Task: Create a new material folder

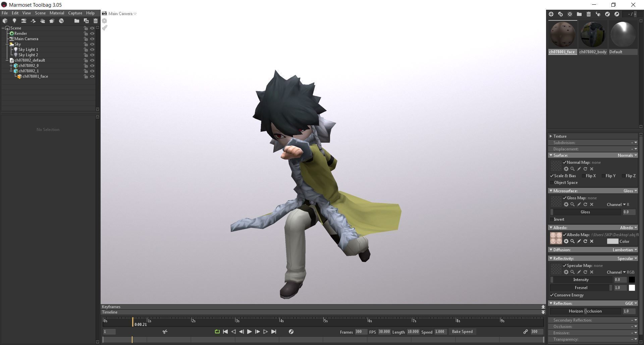Action: tap(579, 14)
